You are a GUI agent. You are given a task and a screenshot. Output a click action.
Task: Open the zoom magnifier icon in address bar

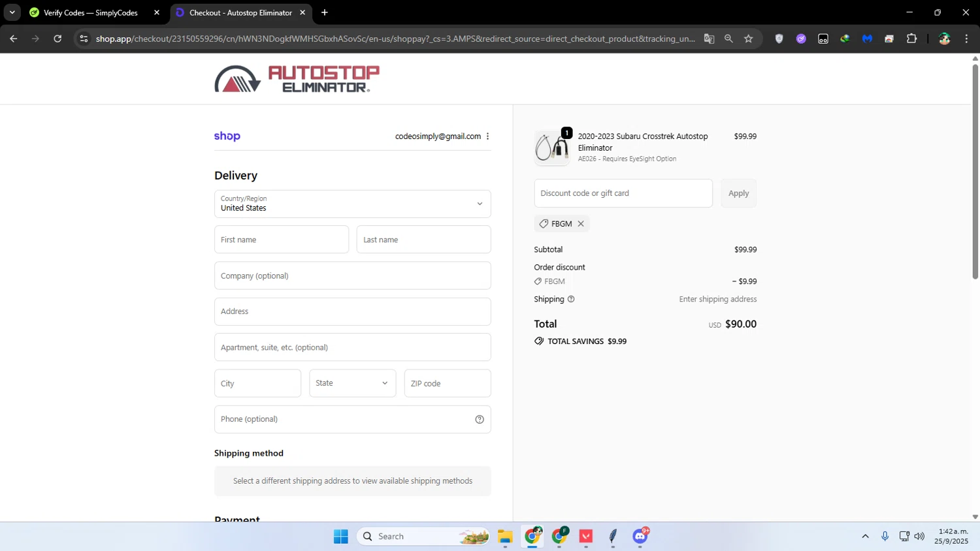pos(728,39)
